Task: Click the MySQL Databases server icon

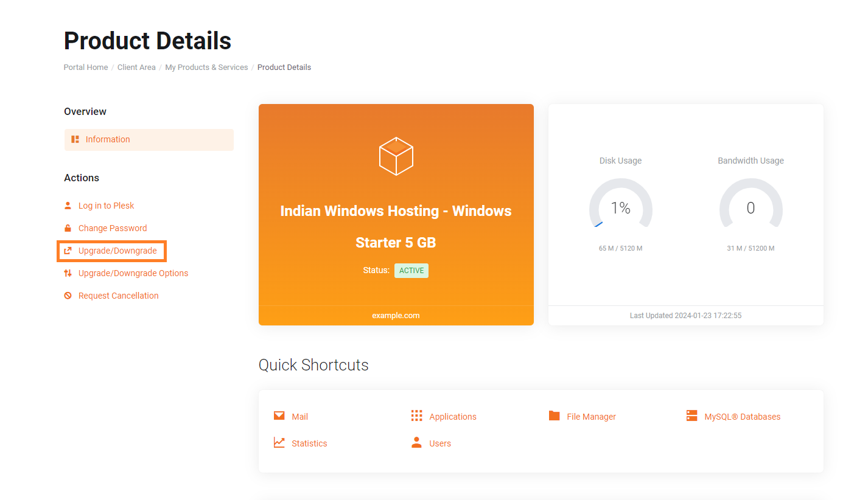Action: point(691,416)
